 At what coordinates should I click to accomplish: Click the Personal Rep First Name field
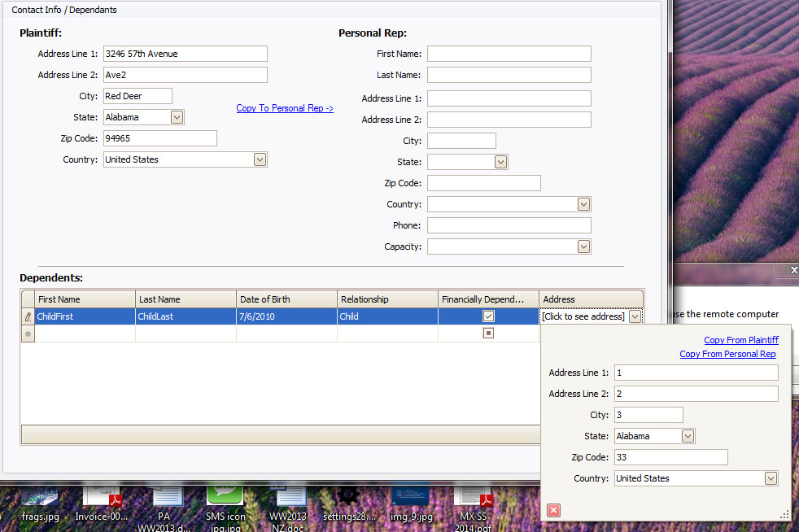click(509, 54)
